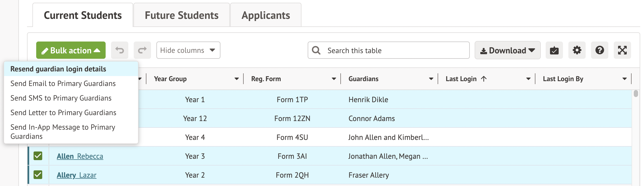
Task: Expand Year Group column filter arrow
Action: [237, 79]
